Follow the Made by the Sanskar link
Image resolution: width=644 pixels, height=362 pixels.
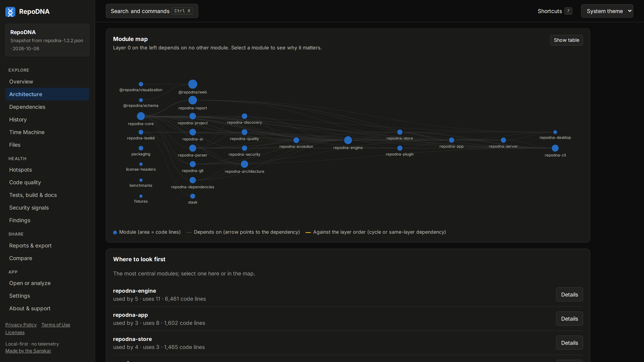pyautogui.click(x=28, y=351)
